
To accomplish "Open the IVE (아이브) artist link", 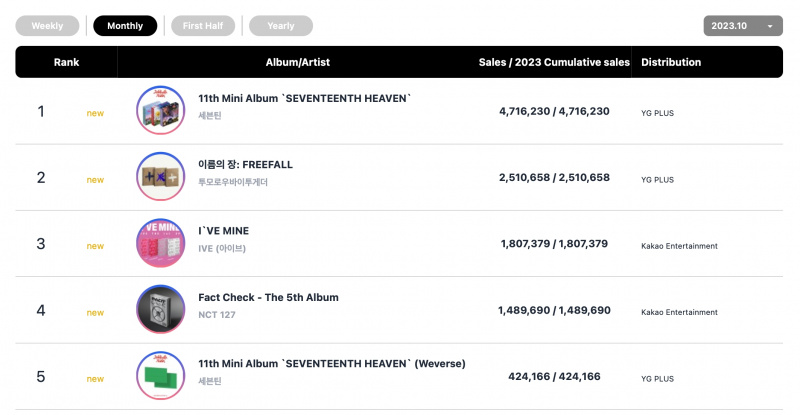I will (222, 249).
